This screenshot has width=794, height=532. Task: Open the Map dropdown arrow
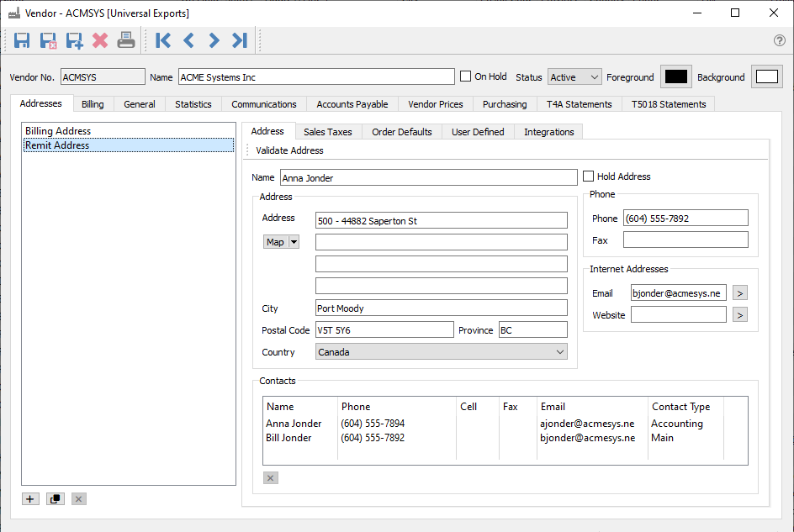coord(294,242)
